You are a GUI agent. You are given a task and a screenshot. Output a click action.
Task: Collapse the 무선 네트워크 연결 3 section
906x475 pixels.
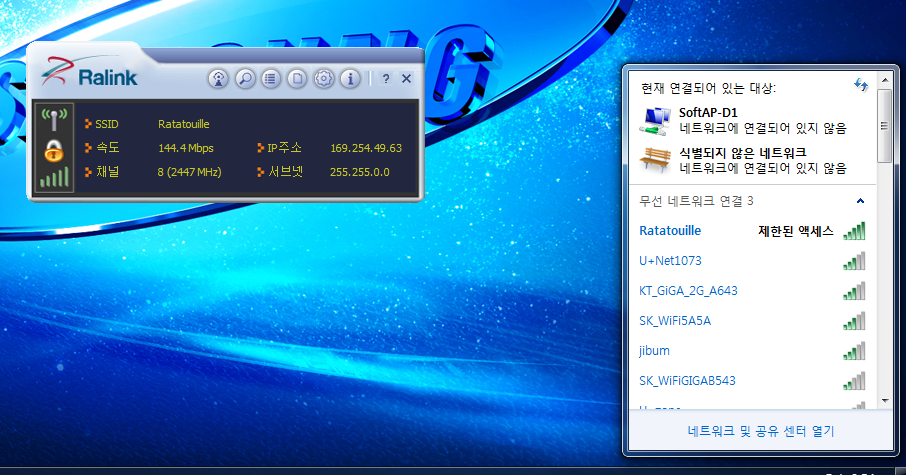tap(860, 201)
